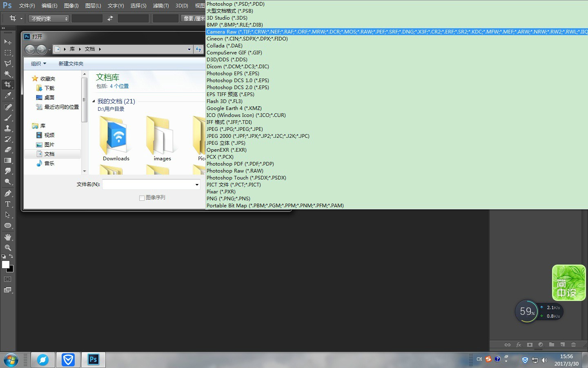This screenshot has height=368, width=588.
Task: Add a layer mask
Action: [530, 345]
